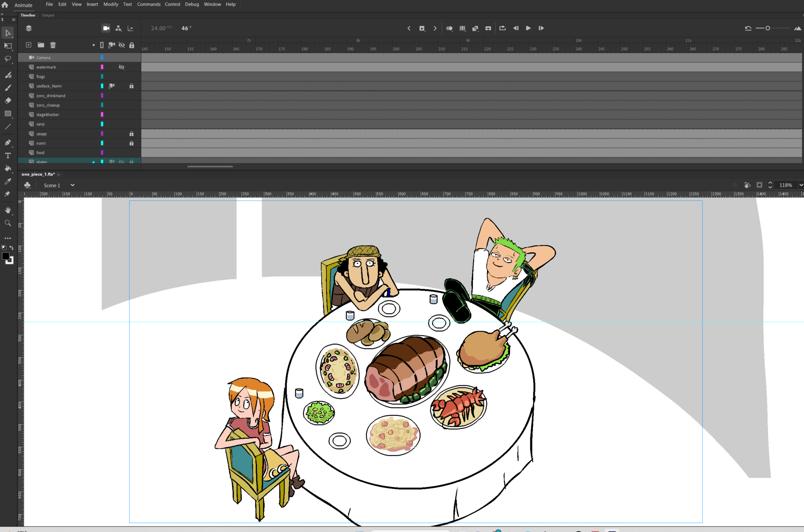The height and width of the screenshot is (532, 804).
Task: Click the Reset Timeline Zoom icon
Action: (x=748, y=28)
